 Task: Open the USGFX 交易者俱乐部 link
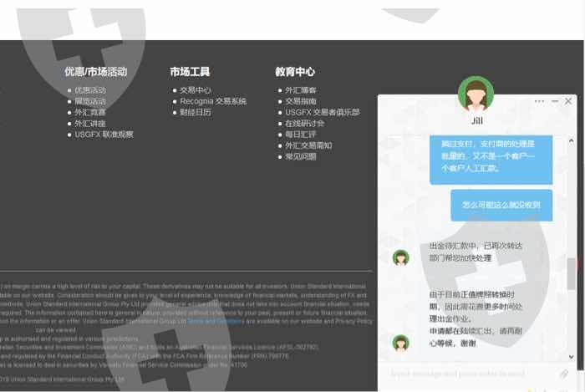click(323, 112)
